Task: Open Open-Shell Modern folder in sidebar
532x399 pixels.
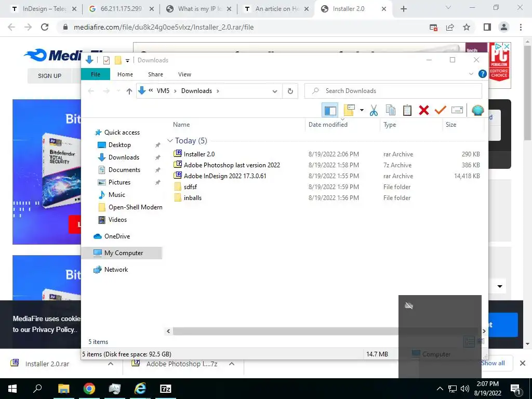Action: point(135,207)
